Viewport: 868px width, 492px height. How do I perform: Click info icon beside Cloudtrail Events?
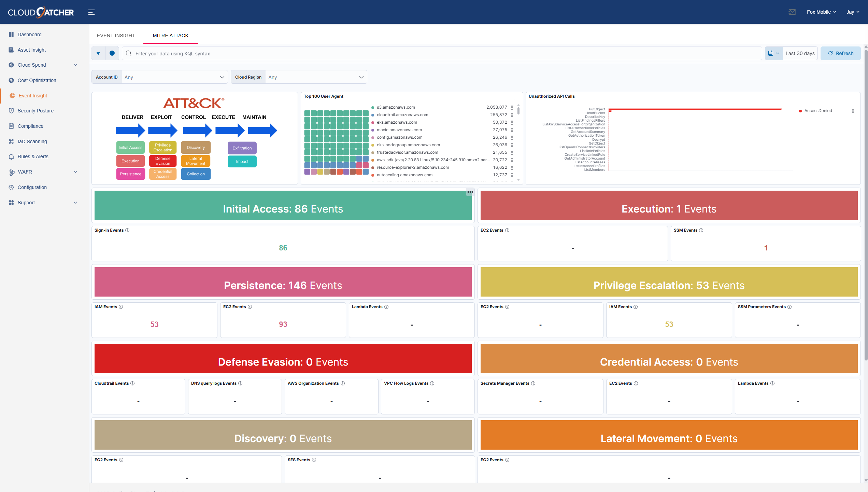[132, 383]
